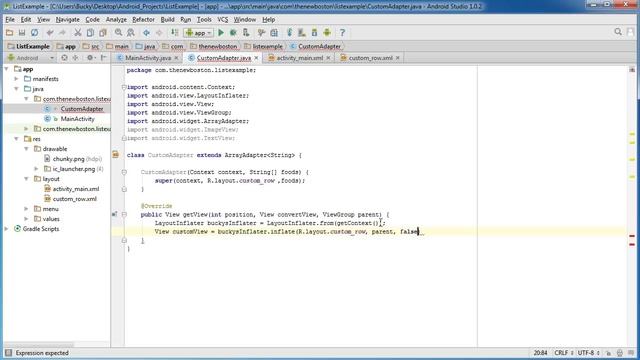Switch to MainActivity.java tab
This screenshot has width=640, height=360.
tap(148, 58)
